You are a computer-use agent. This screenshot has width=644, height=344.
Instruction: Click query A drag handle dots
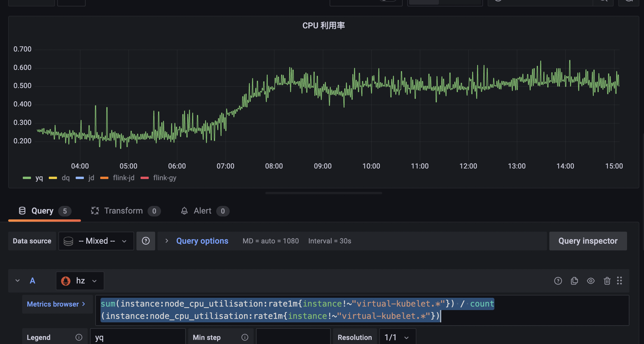pos(619,281)
